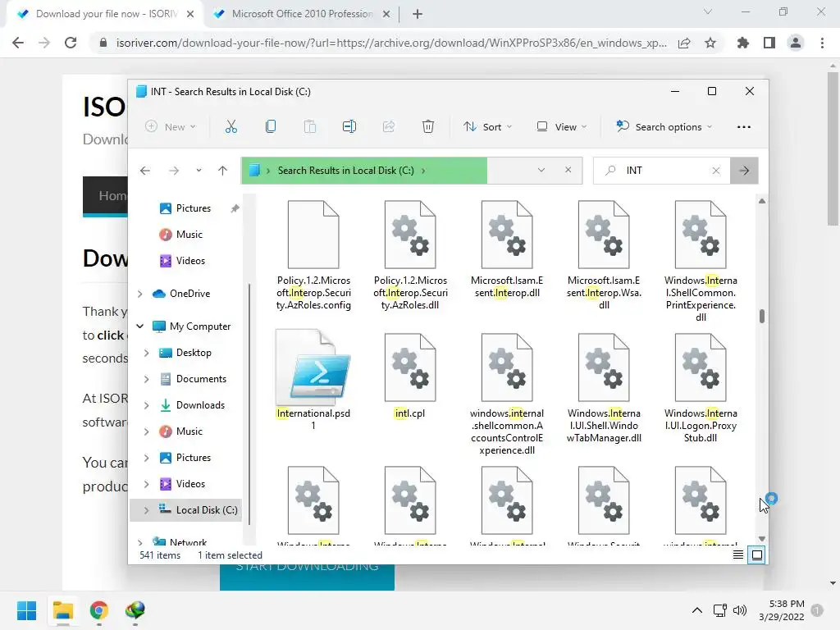Select windows.internal.shellcommon.AccountsControlExperience.dll file
This screenshot has height=630, width=840.
pos(507,395)
